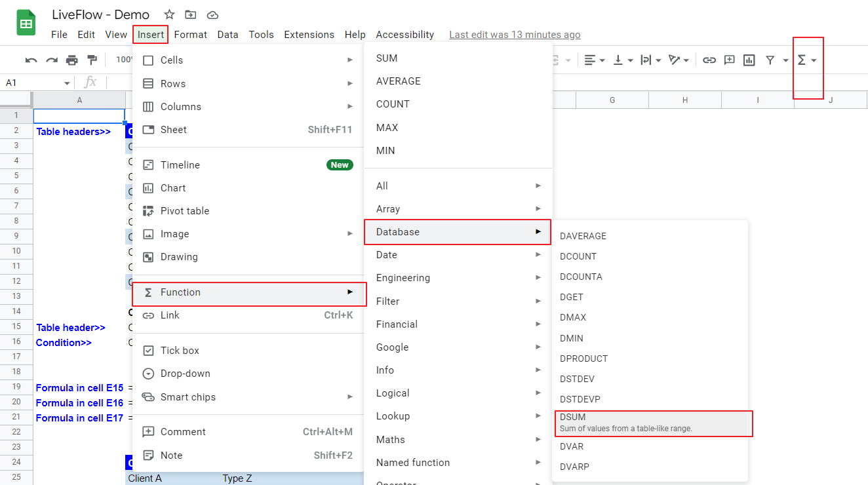Select column H header

click(x=684, y=100)
